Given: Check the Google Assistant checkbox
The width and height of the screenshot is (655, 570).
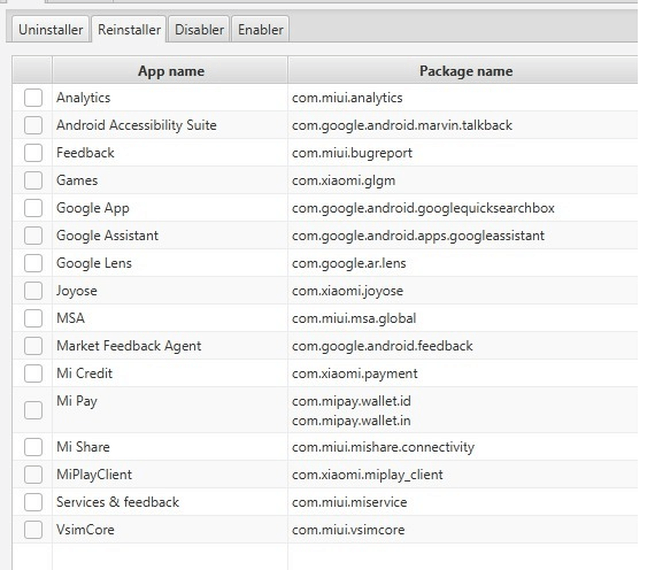Looking at the screenshot, I should pyautogui.click(x=33, y=236).
